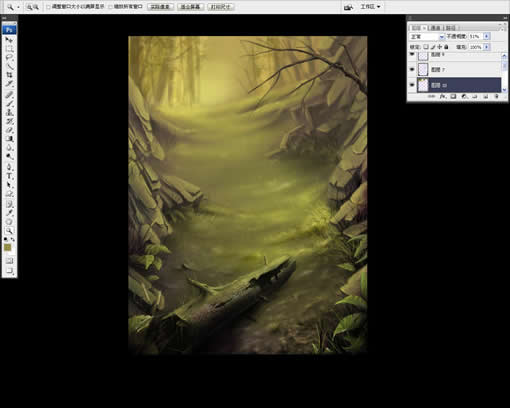
Task: Toggle lock all padlock icon
Action: coord(446,47)
